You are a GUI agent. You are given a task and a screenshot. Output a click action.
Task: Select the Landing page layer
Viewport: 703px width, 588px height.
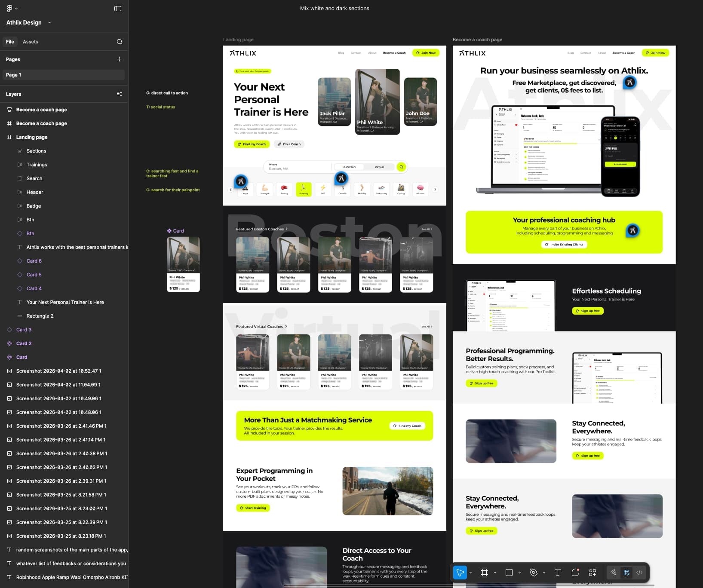coord(32,137)
